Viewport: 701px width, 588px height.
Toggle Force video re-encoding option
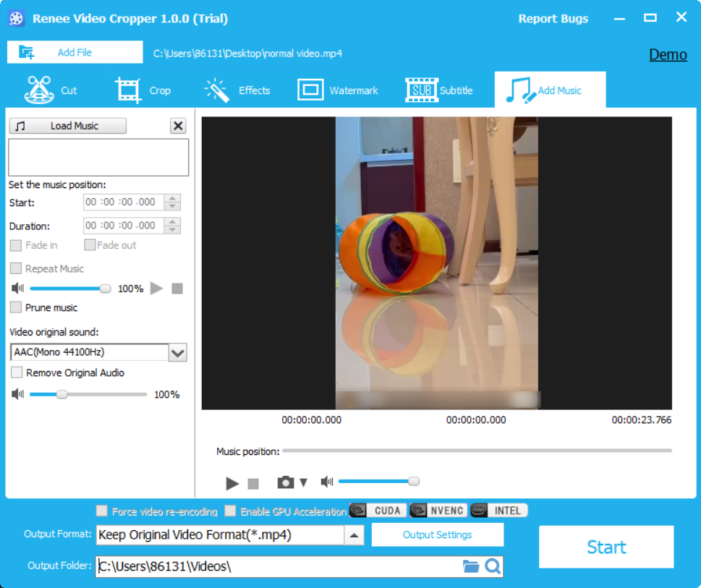point(102,511)
